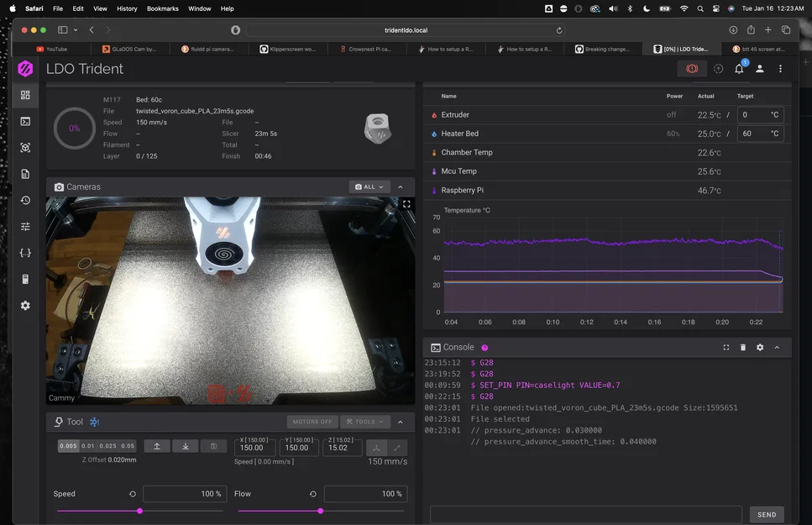812x525 pixels.
Task: Open the TOOLS dropdown
Action: 365,422
